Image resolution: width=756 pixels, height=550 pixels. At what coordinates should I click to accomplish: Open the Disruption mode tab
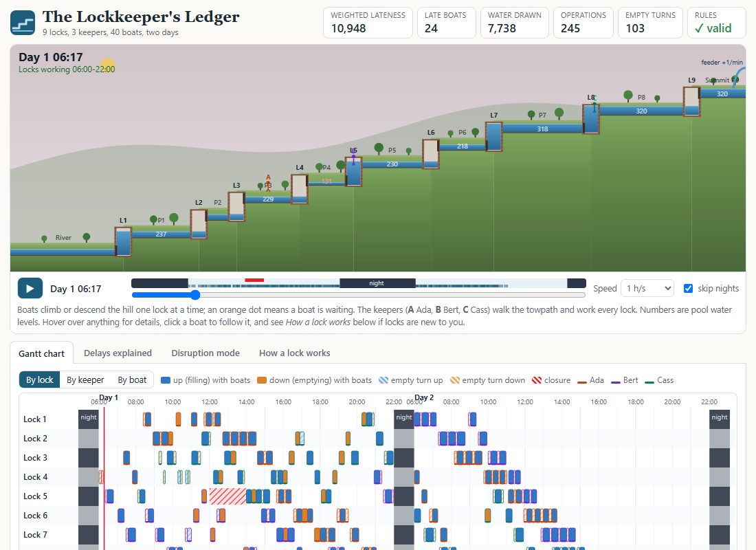click(205, 353)
